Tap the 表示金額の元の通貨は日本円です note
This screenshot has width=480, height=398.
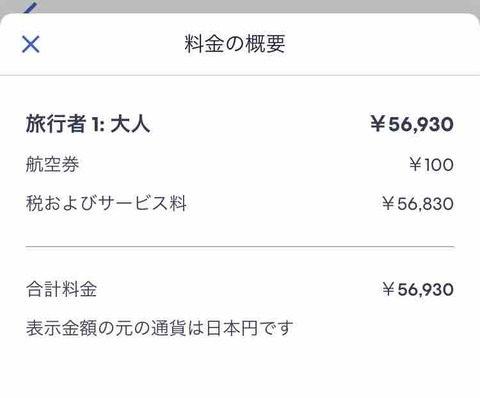tap(160, 328)
